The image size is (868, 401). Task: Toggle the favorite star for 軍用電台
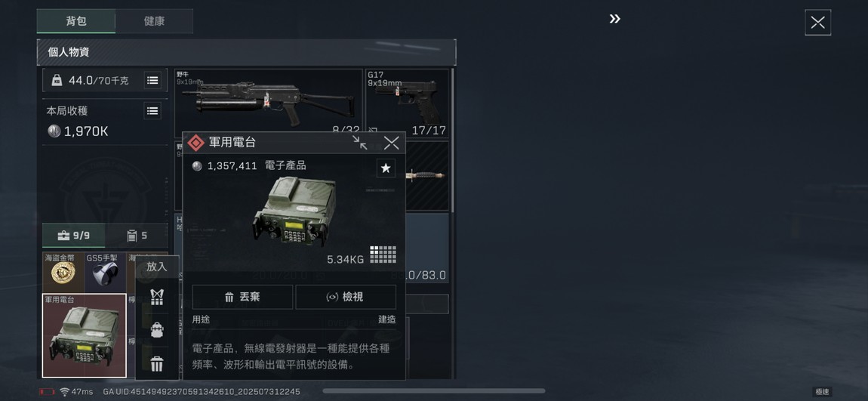(386, 168)
